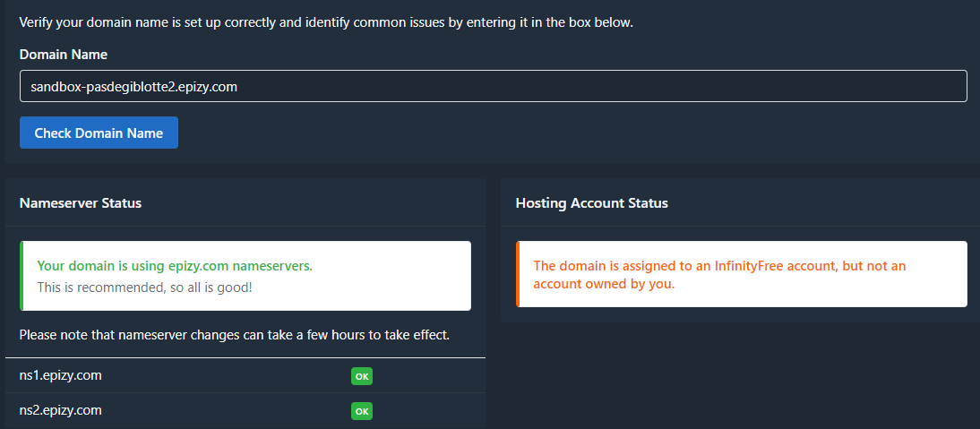Click the green epizy.com nameservers success message
This screenshot has width=980, height=429.
175,266
